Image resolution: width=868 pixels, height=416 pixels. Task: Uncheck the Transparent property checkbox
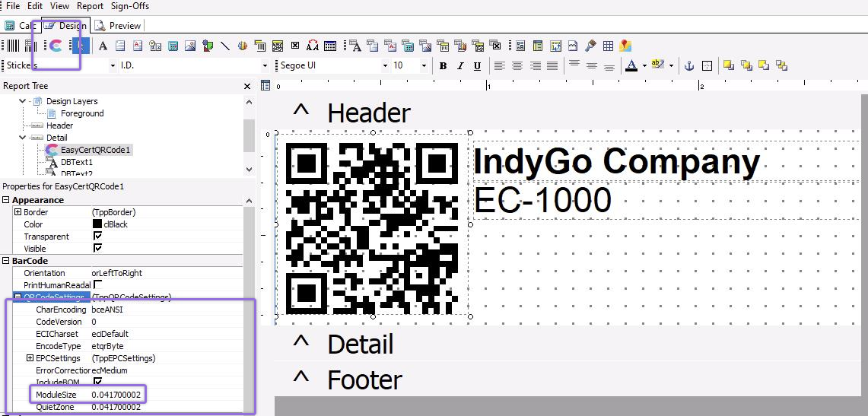(97, 237)
